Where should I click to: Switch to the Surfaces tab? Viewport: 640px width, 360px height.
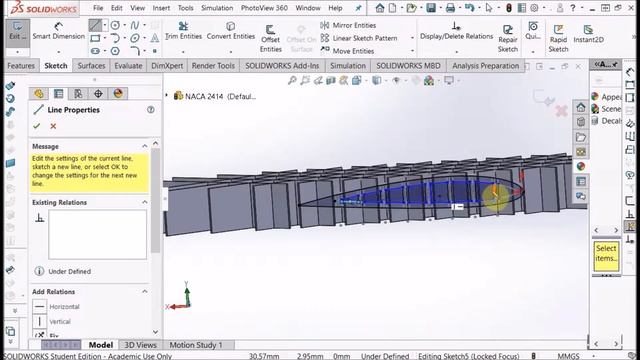tap(91, 66)
